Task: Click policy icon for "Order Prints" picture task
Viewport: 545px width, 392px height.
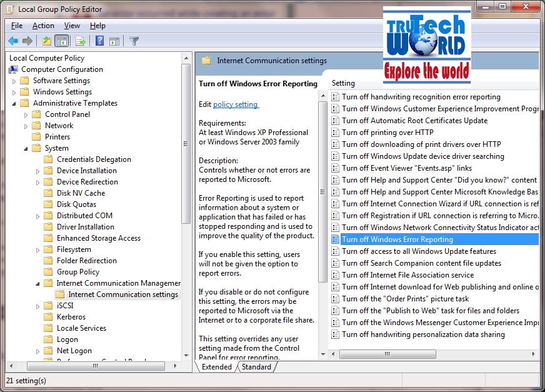Action: click(x=335, y=299)
